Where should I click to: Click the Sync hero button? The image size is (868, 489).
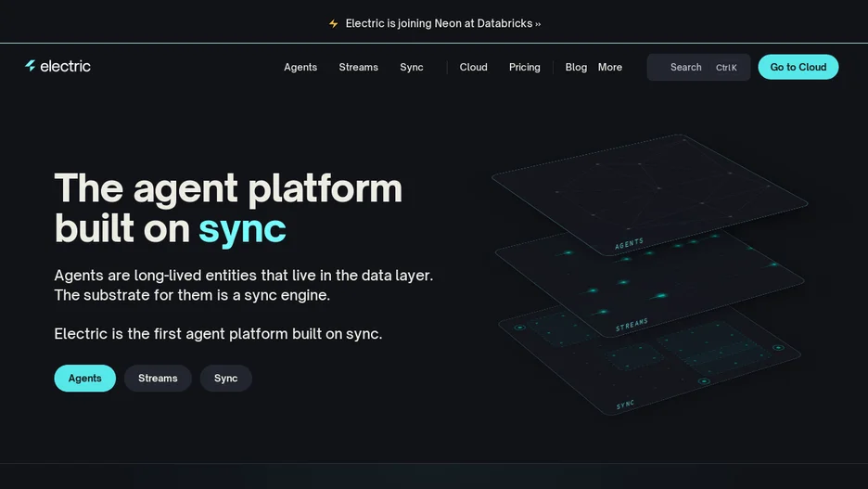[x=226, y=379]
